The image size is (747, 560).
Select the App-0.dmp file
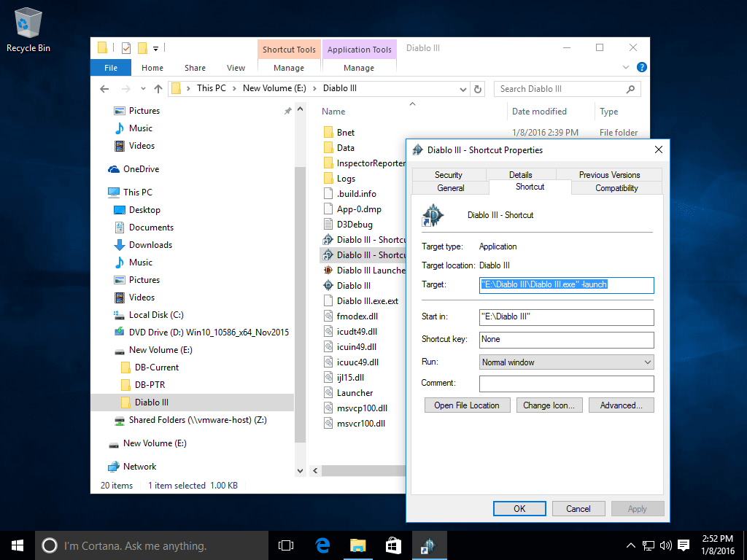click(359, 209)
